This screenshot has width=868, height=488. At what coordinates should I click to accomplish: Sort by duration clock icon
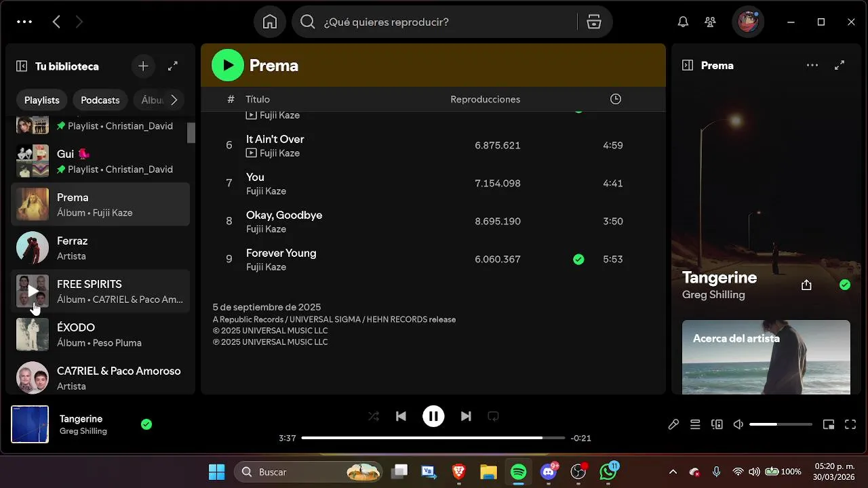tap(616, 99)
